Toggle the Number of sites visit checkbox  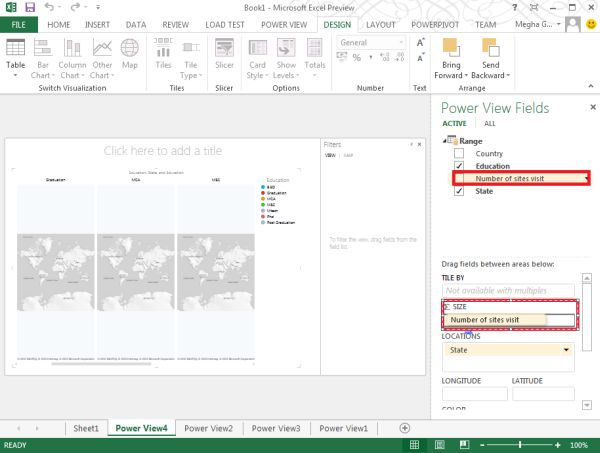coord(459,178)
